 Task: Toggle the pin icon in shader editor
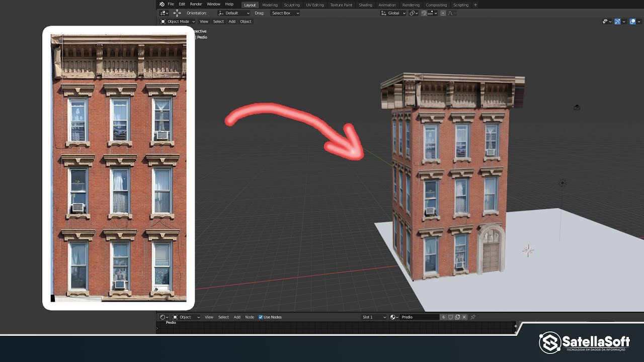pos(473,317)
